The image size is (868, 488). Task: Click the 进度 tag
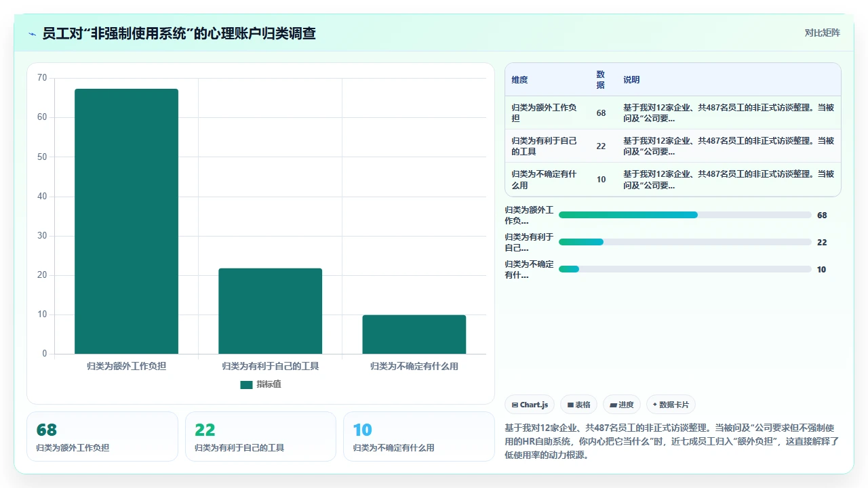621,405
